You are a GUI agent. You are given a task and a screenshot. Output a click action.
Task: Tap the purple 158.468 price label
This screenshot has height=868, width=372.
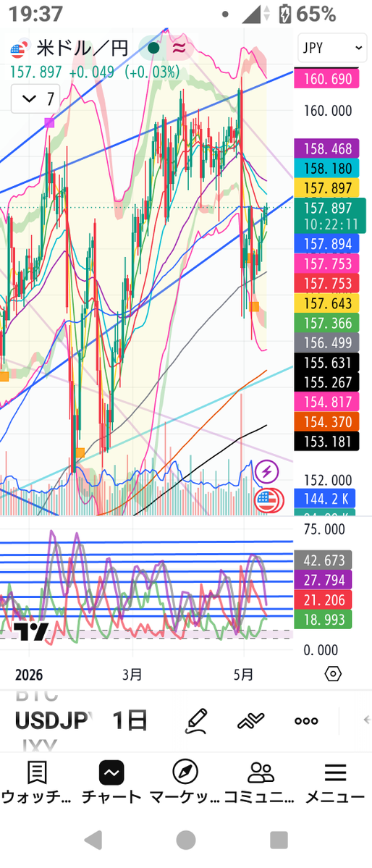(x=326, y=148)
